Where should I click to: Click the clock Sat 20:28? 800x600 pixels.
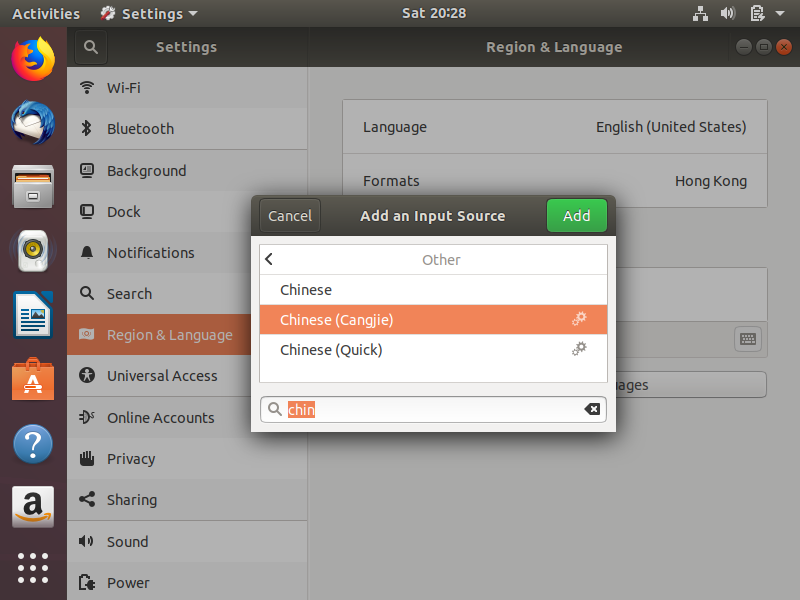(x=434, y=13)
